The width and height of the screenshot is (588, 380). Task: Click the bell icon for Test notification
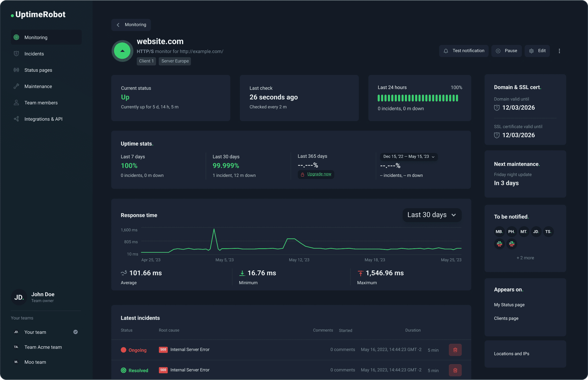[x=446, y=51]
